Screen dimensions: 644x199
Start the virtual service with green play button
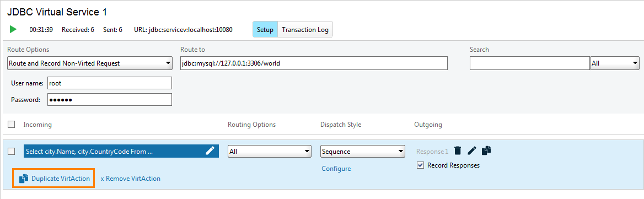click(x=13, y=30)
